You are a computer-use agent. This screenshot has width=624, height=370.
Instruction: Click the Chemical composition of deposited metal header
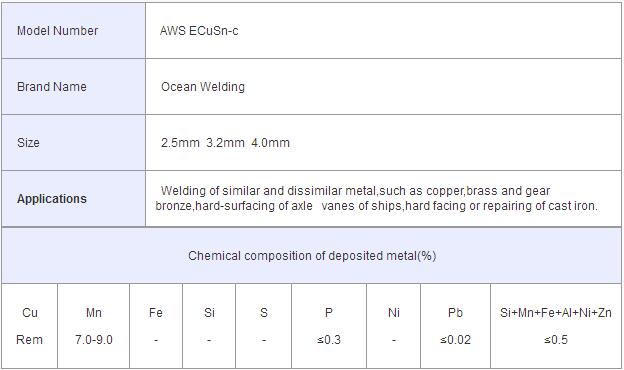(x=312, y=255)
